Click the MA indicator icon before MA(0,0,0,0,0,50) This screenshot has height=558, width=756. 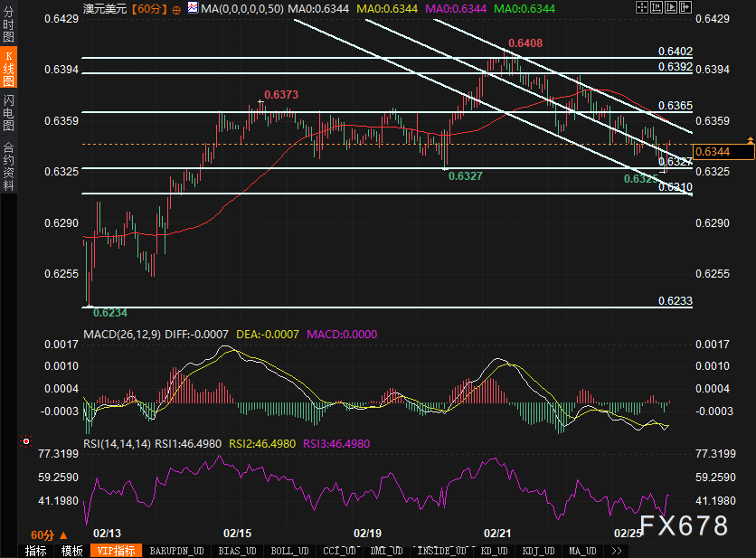click(192, 8)
